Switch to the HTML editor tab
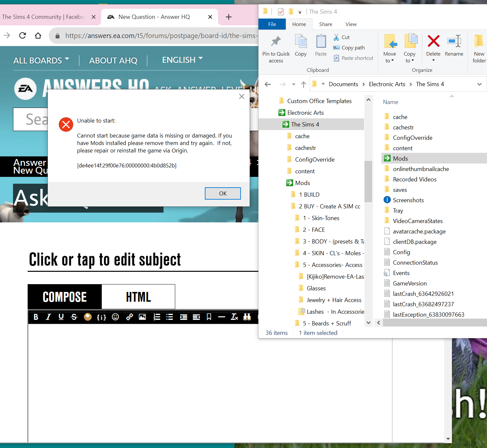Image resolution: width=487 pixels, height=448 pixels. click(138, 297)
